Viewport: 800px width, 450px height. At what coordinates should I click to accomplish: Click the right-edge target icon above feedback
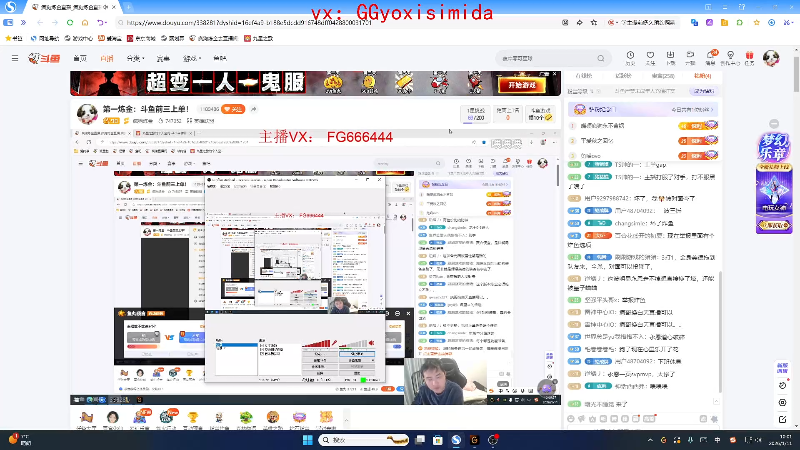[783, 403]
